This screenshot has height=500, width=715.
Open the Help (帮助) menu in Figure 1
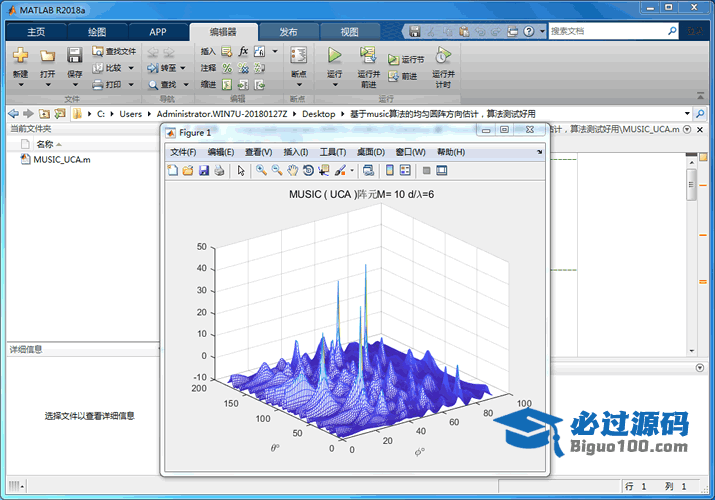click(451, 152)
